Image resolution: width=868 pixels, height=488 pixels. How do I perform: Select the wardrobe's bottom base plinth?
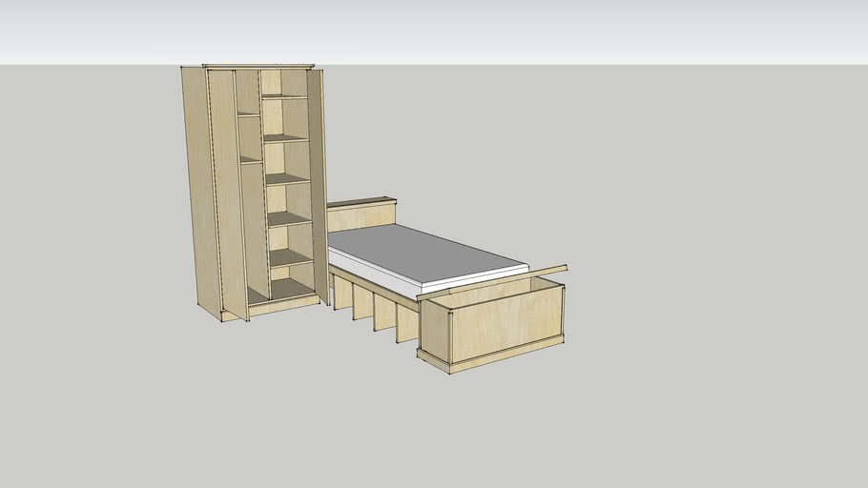[x=286, y=305]
